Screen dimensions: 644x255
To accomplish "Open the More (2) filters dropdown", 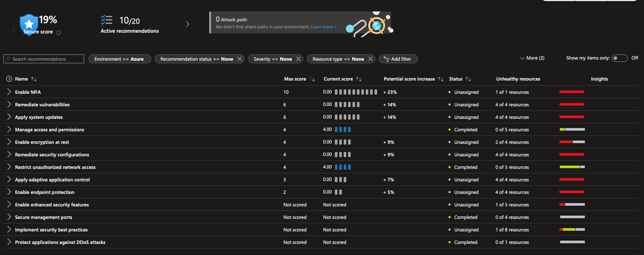I will tap(532, 58).
